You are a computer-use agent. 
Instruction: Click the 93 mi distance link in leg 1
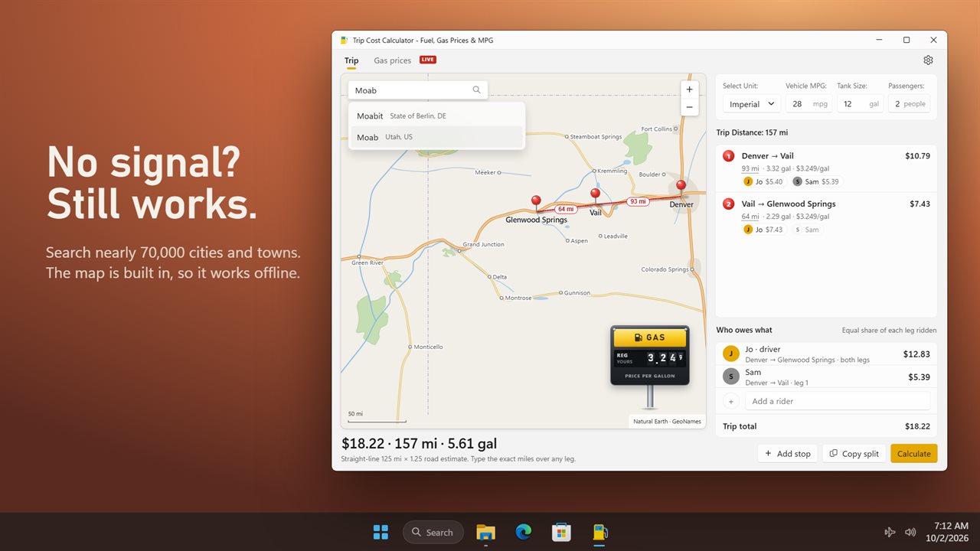click(x=750, y=168)
